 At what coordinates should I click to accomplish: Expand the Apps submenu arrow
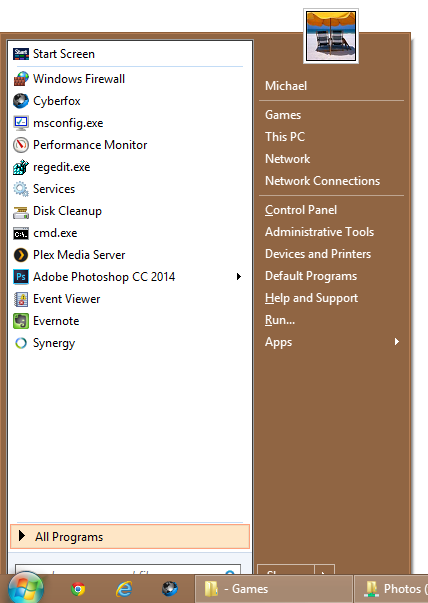point(396,341)
